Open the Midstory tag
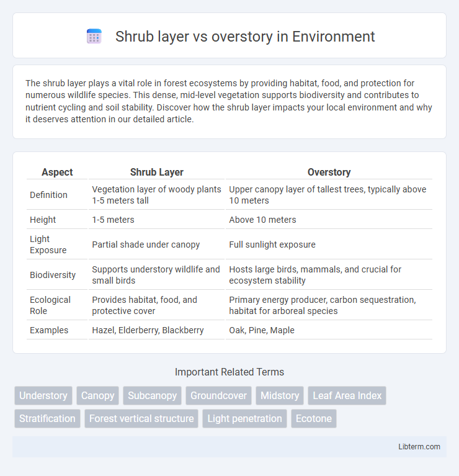The height and width of the screenshot is (476, 459). point(280,395)
